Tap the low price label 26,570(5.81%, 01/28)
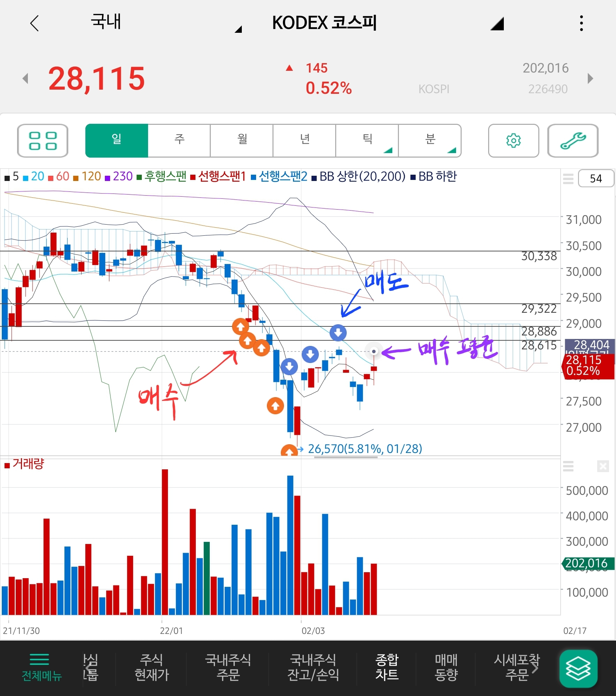 [x=365, y=449]
